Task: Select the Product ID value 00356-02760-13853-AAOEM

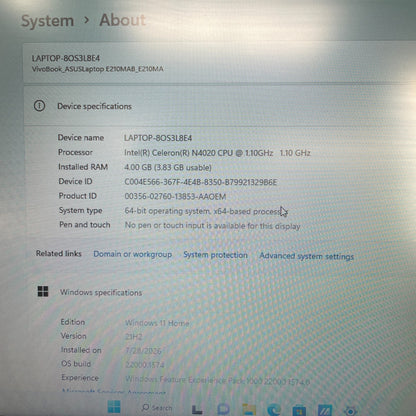Action: click(175, 196)
